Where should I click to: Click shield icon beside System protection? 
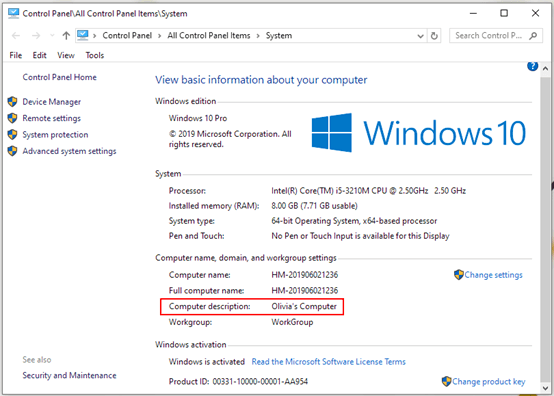click(x=12, y=134)
